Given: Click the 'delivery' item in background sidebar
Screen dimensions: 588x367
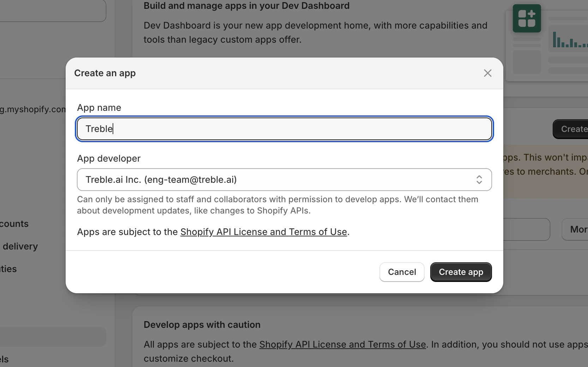Looking at the screenshot, I should [20, 246].
